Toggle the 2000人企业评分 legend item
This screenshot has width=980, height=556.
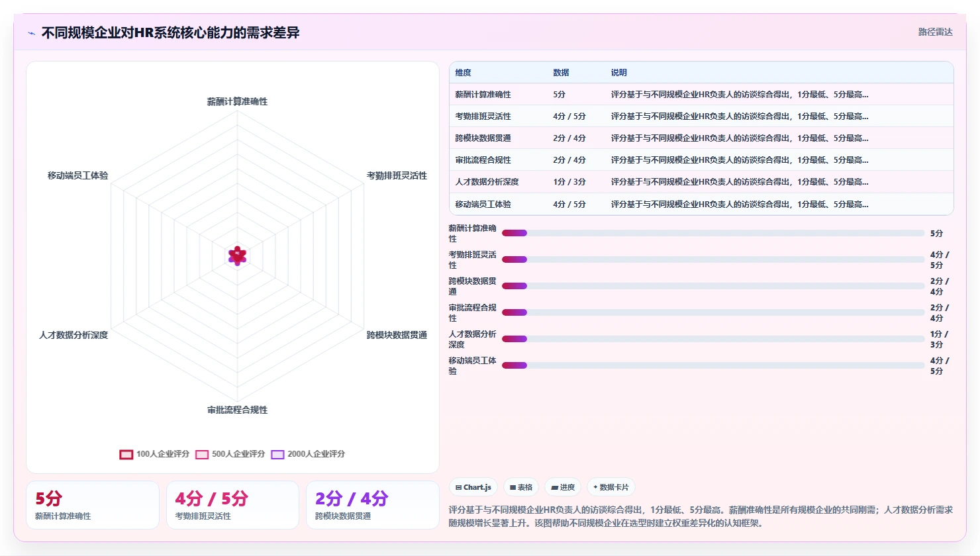tap(308, 454)
